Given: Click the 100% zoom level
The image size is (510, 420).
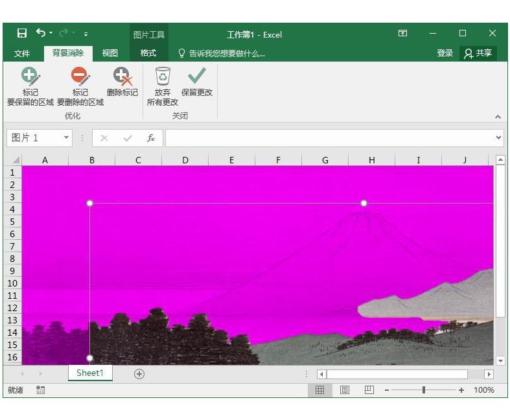Looking at the screenshot, I should (484, 390).
